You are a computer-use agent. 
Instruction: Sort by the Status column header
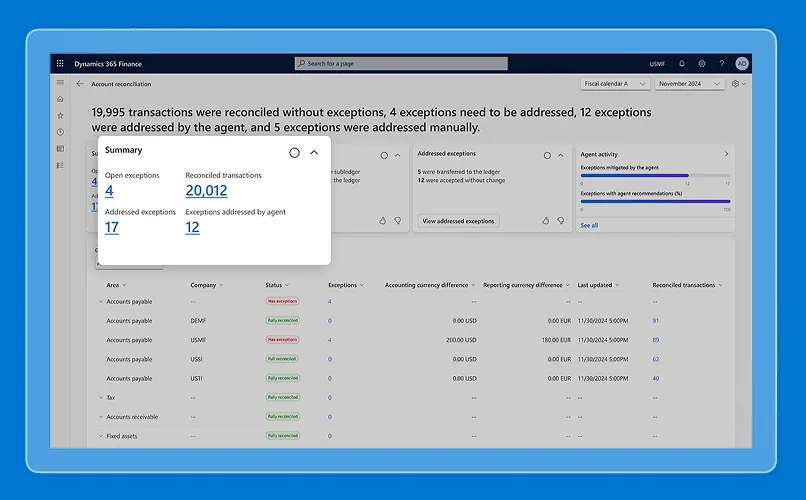[275, 285]
